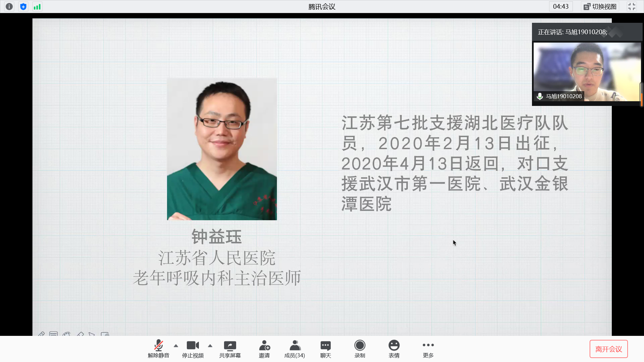This screenshot has width=644, height=362.
Task: Open the switch view dropdown
Action: tap(600, 6)
